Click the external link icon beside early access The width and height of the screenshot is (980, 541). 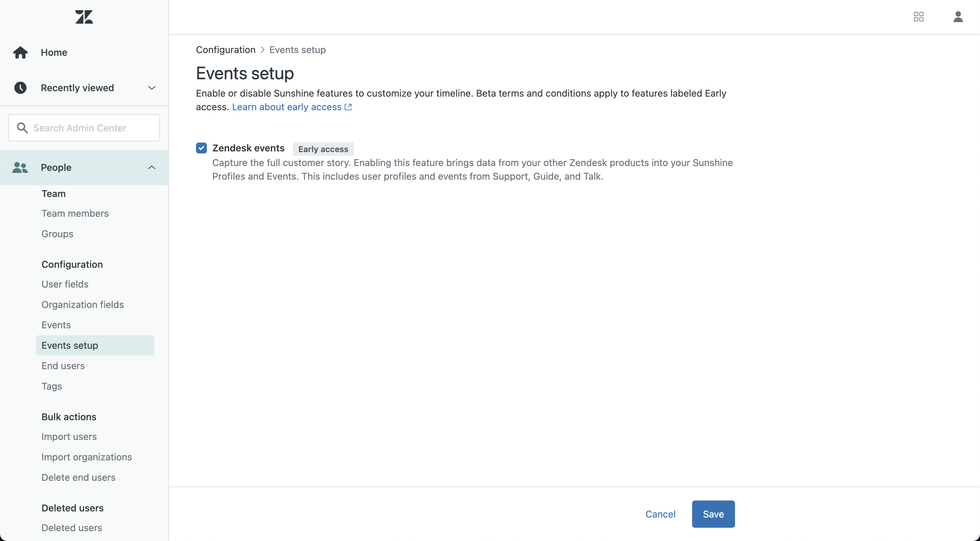[x=348, y=107]
